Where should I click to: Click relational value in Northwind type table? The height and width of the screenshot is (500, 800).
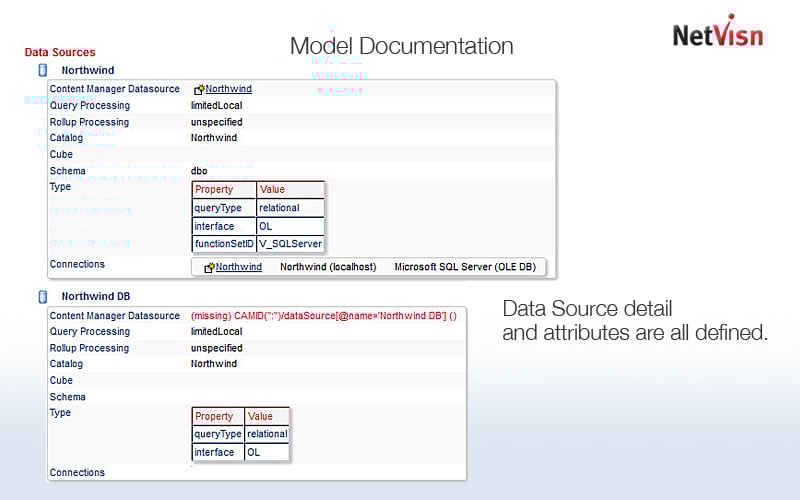(x=290, y=208)
